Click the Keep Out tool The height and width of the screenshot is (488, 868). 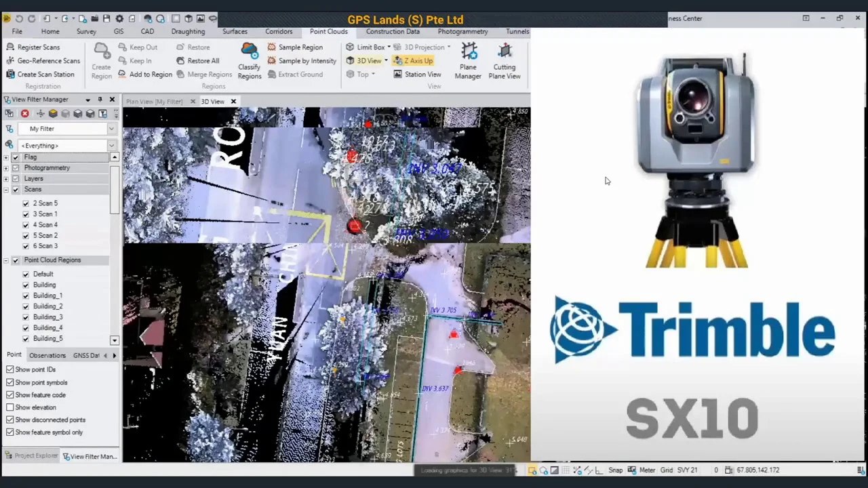[x=138, y=47]
